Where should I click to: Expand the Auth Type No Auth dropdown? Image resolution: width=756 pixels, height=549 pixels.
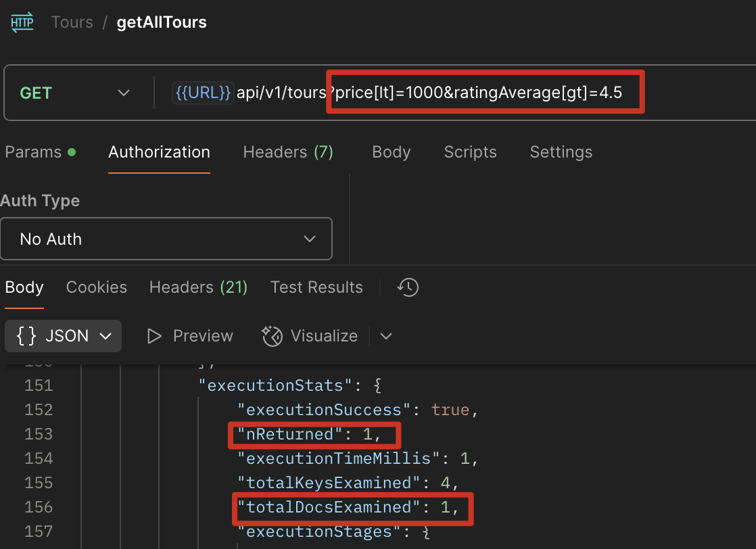click(166, 239)
